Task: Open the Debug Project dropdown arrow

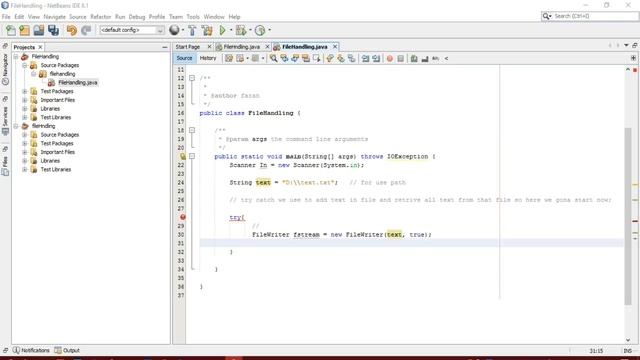Action: pos(250,30)
